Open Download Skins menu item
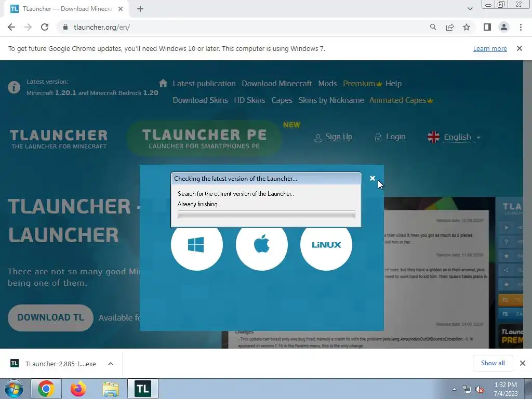532x399 pixels. (200, 100)
